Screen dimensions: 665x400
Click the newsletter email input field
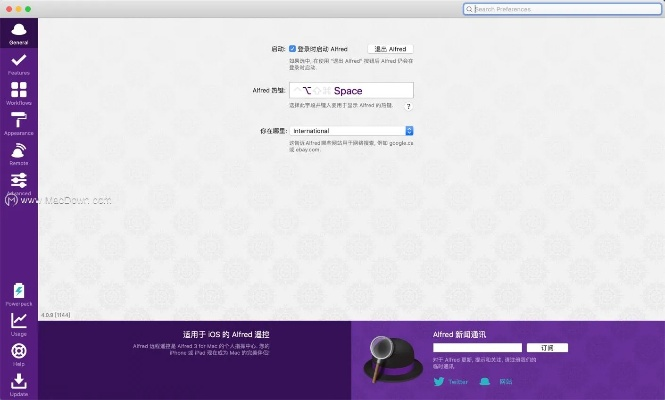(478, 347)
